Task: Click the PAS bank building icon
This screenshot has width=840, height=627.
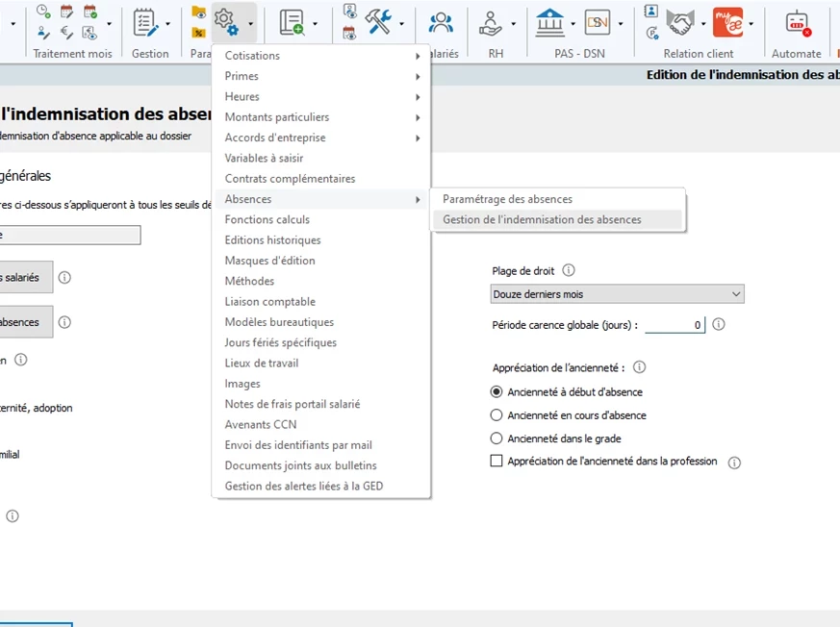Action: pyautogui.click(x=549, y=21)
